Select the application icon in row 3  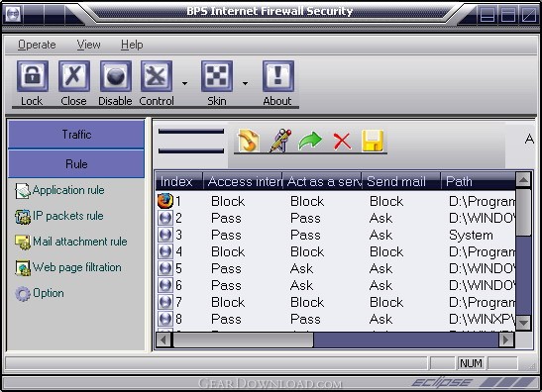pos(165,235)
